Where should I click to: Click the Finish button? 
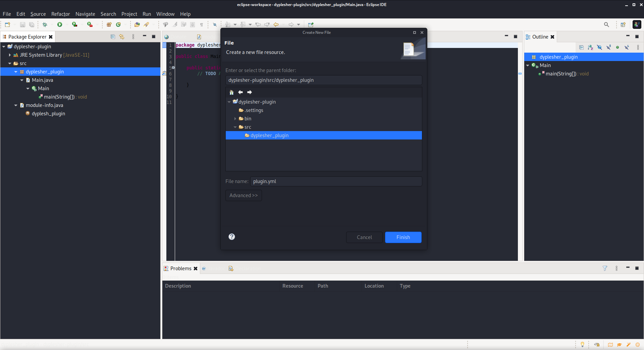point(403,237)
